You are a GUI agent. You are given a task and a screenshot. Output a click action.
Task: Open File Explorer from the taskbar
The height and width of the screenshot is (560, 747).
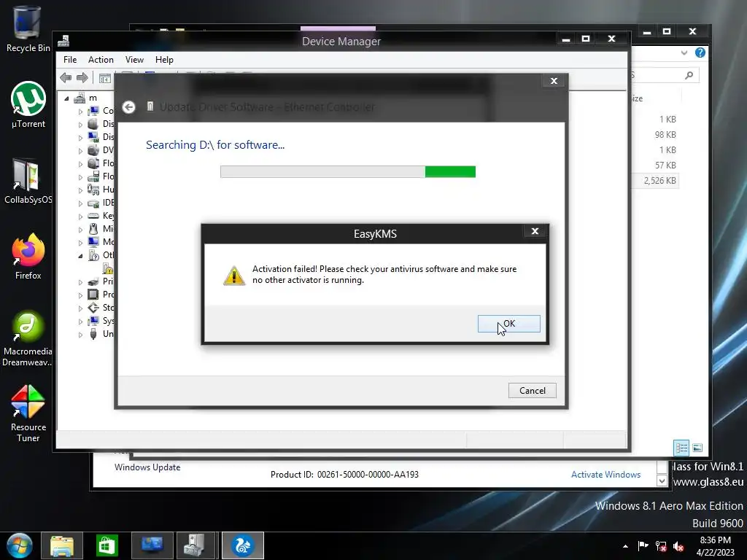click(62, 545)
